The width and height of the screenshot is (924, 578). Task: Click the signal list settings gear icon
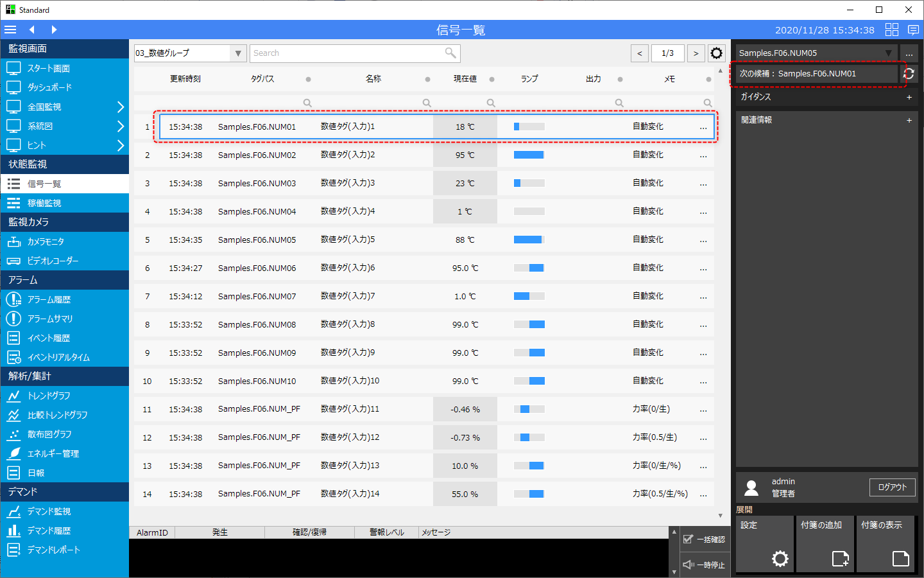717,53
